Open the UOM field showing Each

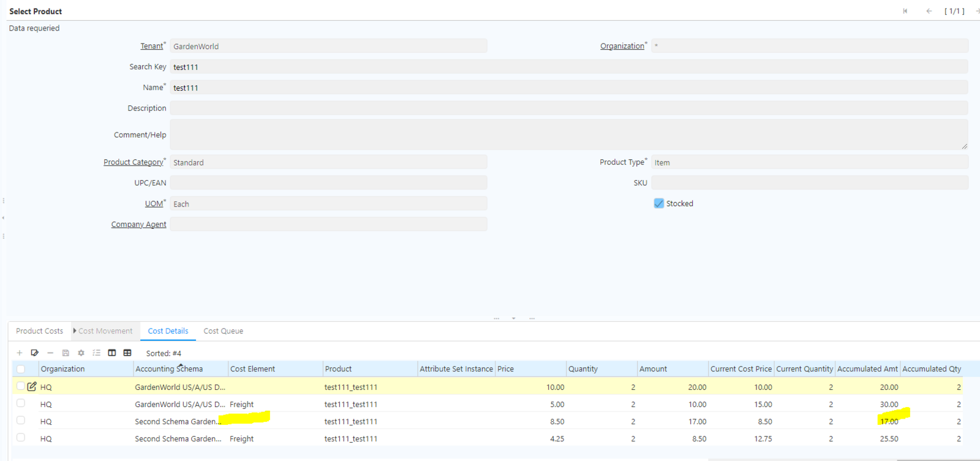[x=328, y=204]
